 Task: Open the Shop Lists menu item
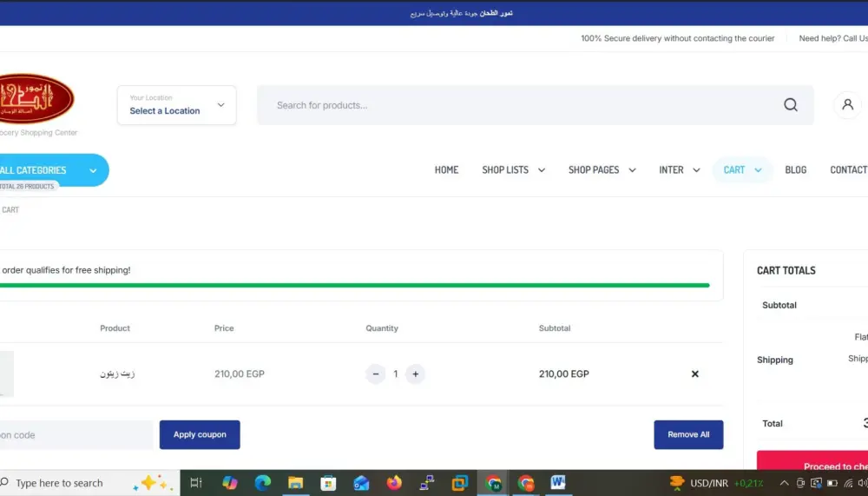point(505,170)
